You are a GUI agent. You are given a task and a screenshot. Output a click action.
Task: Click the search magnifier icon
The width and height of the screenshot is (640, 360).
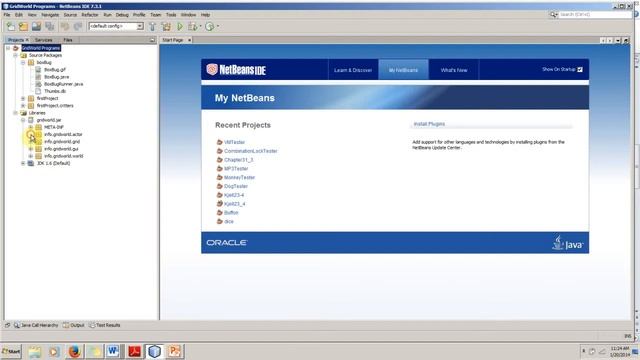(x=553, y=14)
